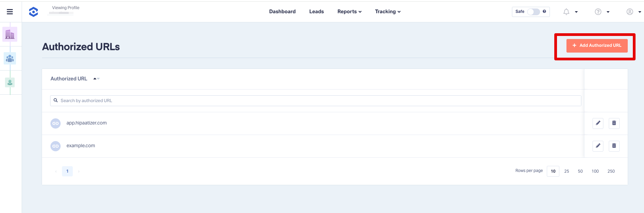Open the group users sidebar icon
The height and width of the screenshot is (213, 644).
click(10, 58)
